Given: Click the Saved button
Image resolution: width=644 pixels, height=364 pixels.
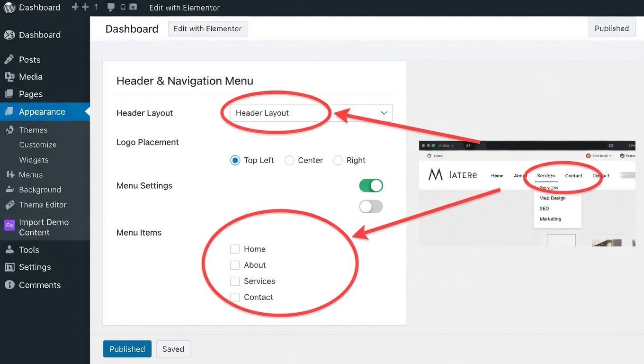Looking at the screenshot, I should click(x=173, y=349).
